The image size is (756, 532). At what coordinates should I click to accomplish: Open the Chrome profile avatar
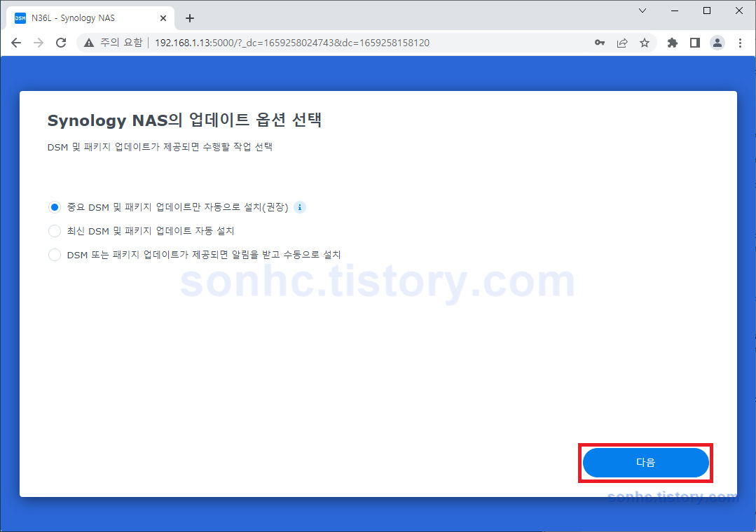717,43
